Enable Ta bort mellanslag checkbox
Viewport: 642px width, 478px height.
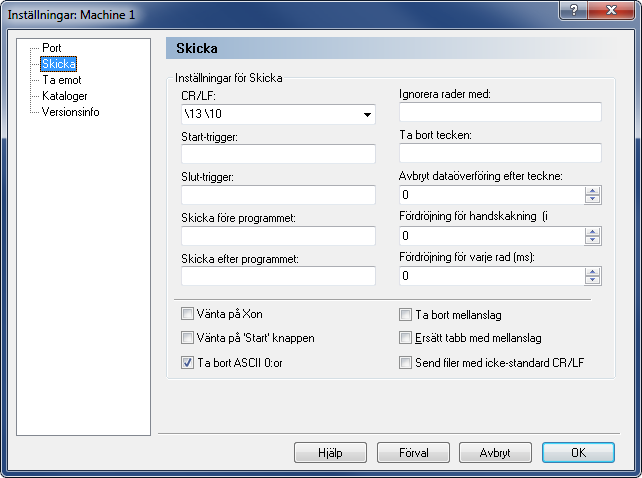(405, 315)
